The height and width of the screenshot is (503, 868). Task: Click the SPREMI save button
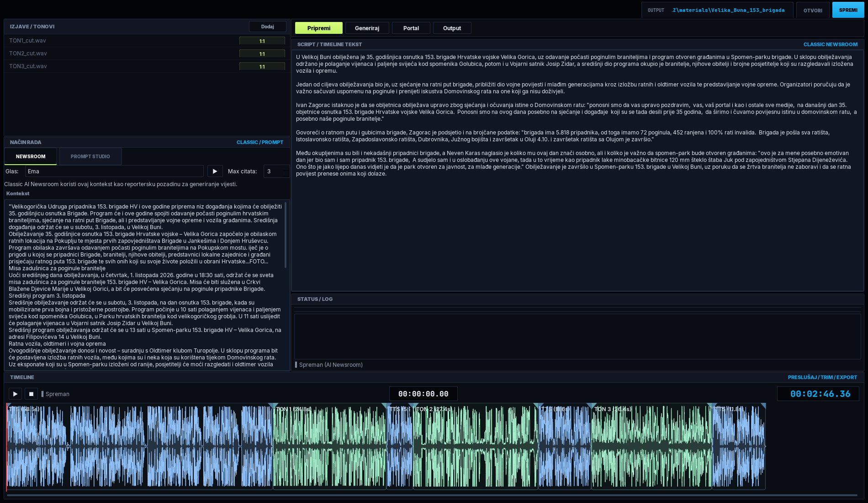click(848, 10)
